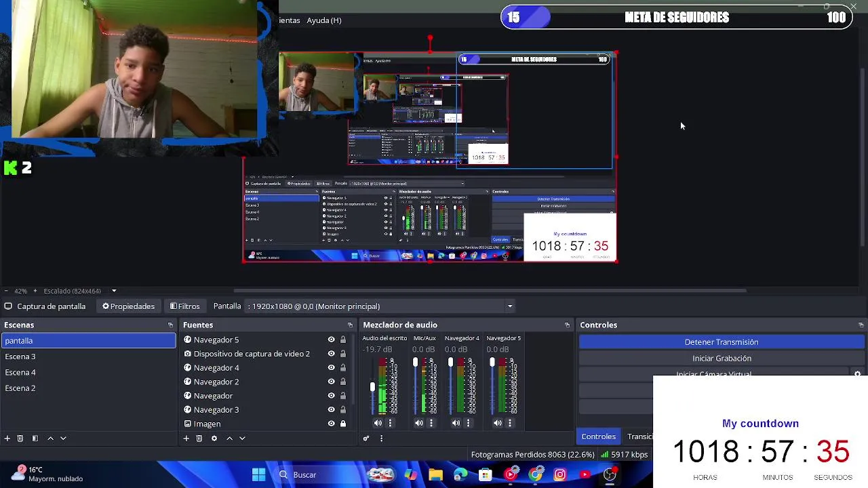Undock the Mezclador de audio panel

(x=567, y=325)
